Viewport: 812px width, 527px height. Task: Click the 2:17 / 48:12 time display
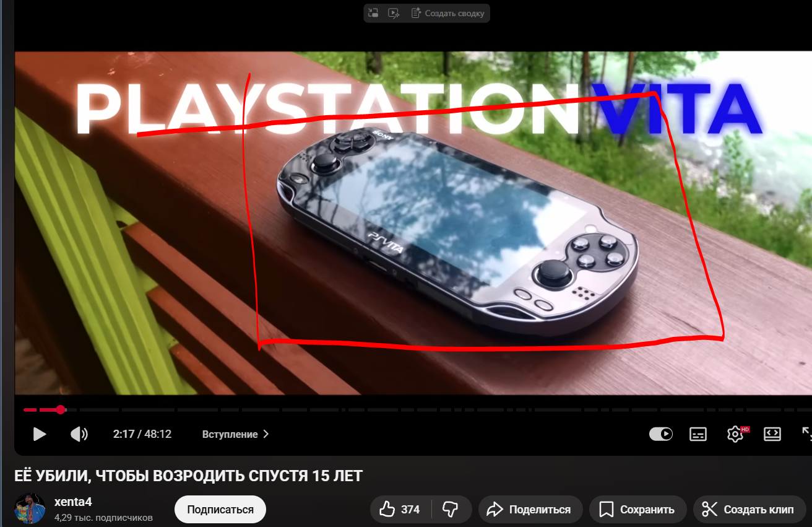click(142, 434)
